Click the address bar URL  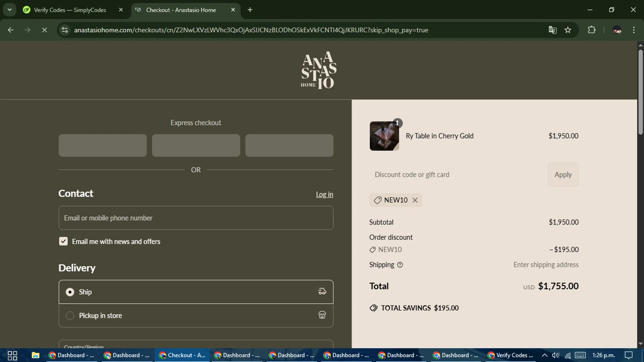coord(251,30)
